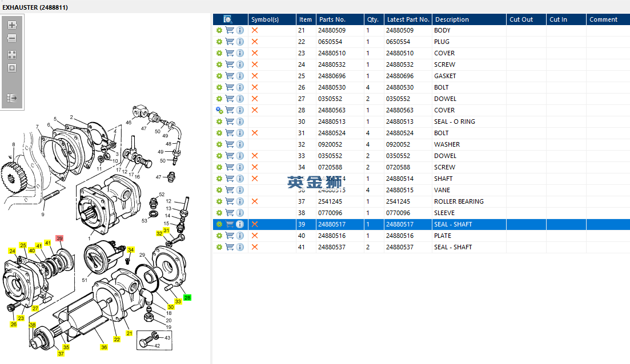Image resolution: width=630 pixels, height=364 pixels.
Task: Click the EXHAUSTER (2488811) title
Action: point(35,7)
